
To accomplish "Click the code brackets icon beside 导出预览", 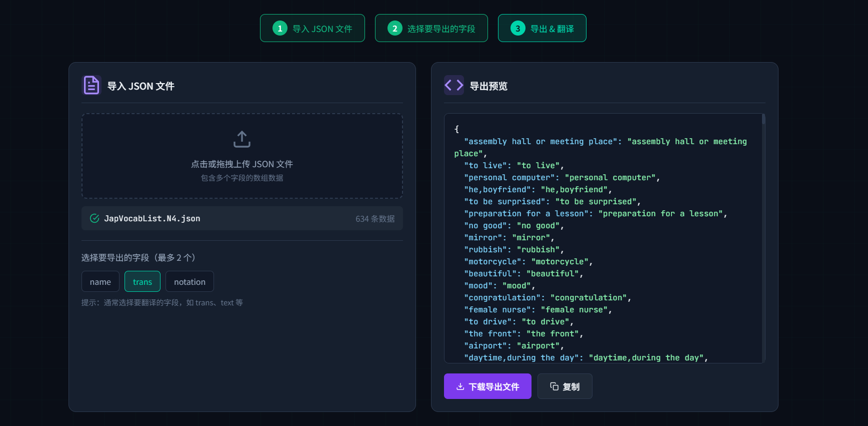I will pyautogui.click(x=453, y=86).
